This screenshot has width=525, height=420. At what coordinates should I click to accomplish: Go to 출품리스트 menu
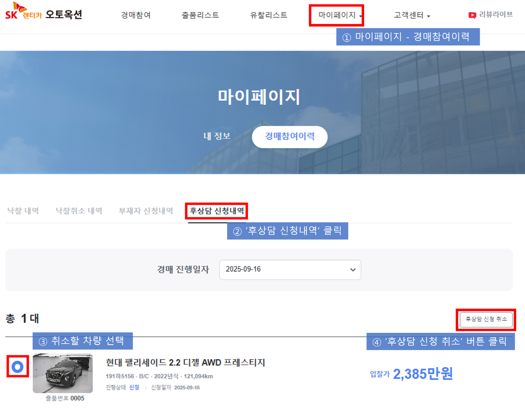coord(200,15)
